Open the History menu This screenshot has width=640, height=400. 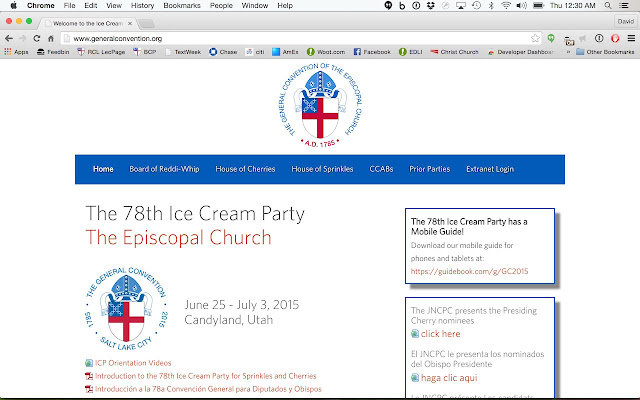tap(142, 5)
